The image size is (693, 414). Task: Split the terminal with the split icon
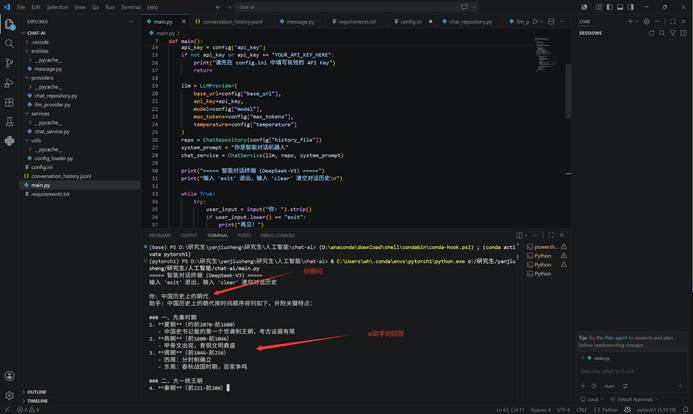520,235
